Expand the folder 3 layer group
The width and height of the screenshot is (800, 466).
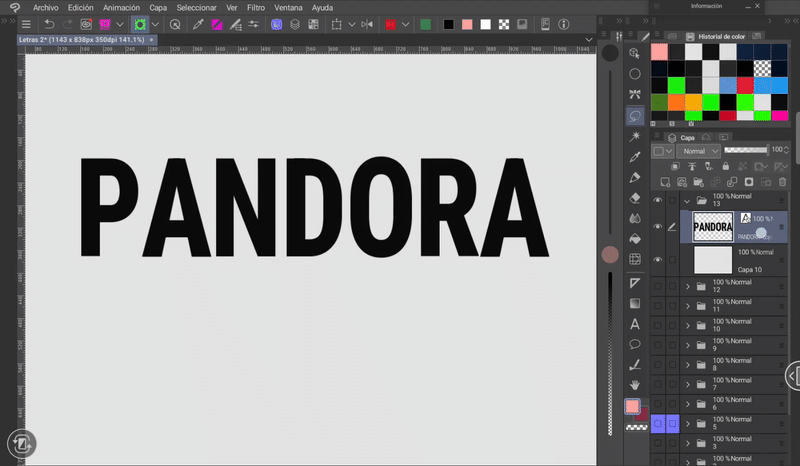pyautogui.click(x=687, y=444)
